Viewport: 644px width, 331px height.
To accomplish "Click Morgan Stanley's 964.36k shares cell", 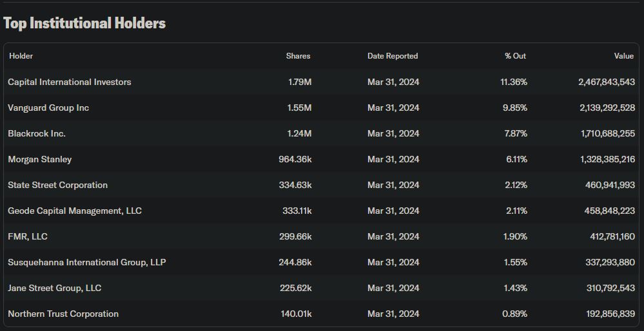I will pos(295,159).
